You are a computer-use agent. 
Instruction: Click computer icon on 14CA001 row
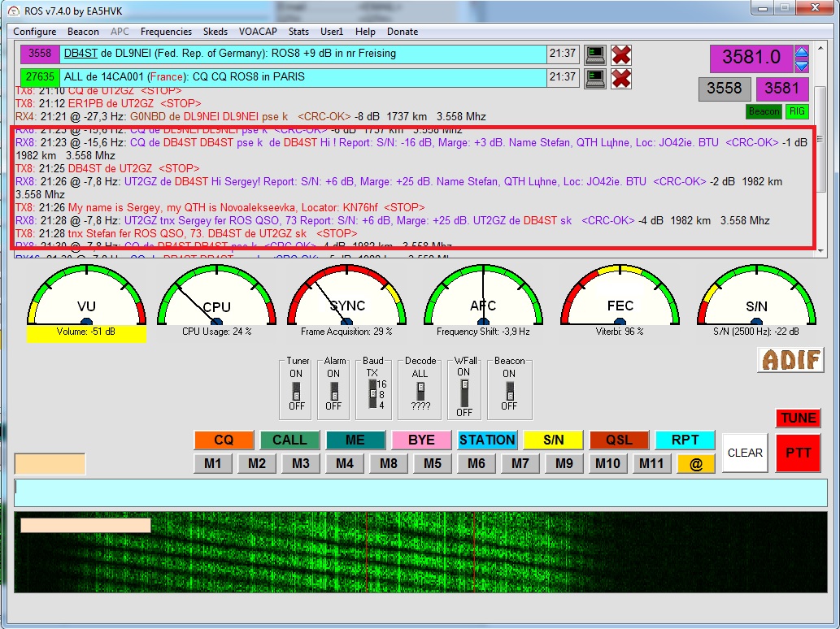click(596, 78)
